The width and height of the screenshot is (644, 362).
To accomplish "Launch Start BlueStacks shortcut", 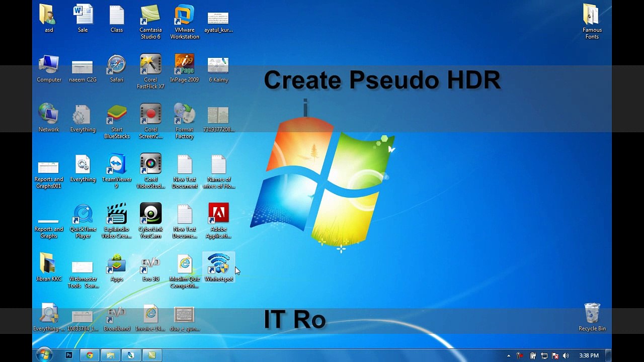I will [117, 121].
